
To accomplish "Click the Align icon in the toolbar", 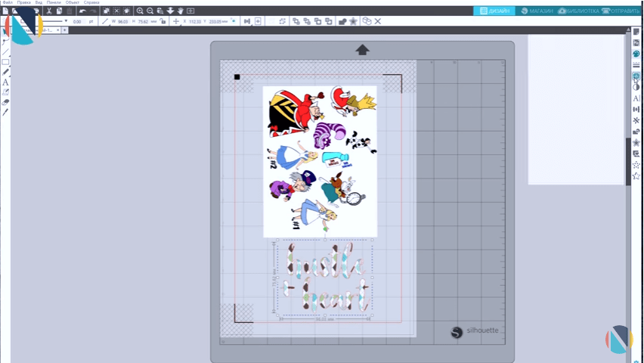I will click(247, 21).
